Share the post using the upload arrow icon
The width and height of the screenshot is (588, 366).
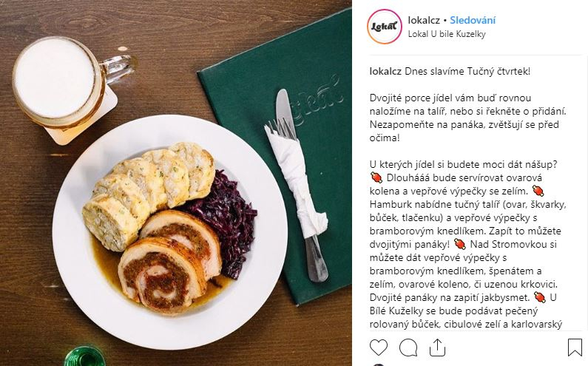click(437, 348)
